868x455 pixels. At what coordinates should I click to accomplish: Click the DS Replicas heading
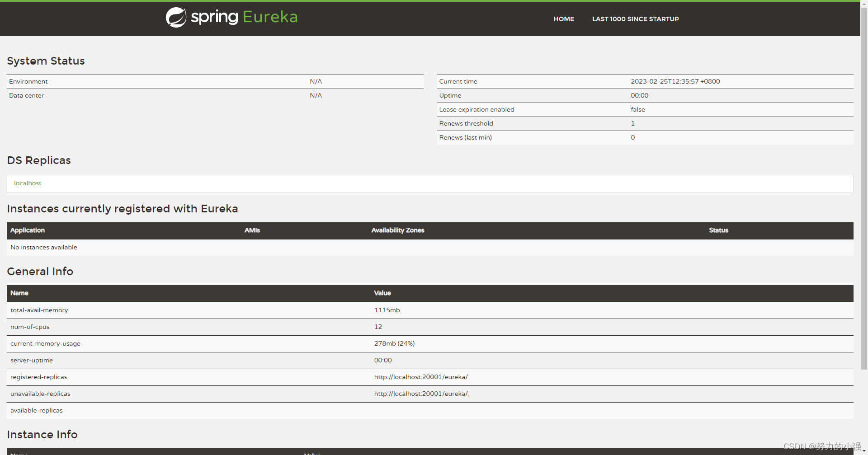pyautogui.click(x=39, y=160)
